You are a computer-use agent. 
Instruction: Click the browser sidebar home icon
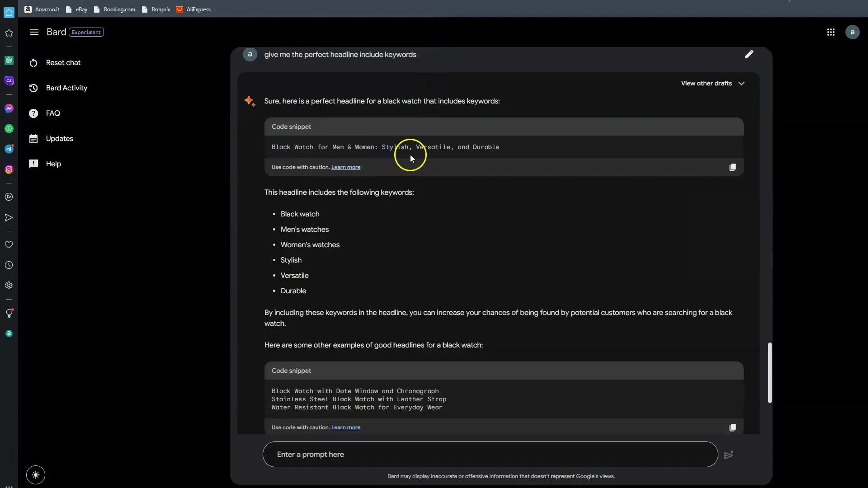tap(9, 13)
